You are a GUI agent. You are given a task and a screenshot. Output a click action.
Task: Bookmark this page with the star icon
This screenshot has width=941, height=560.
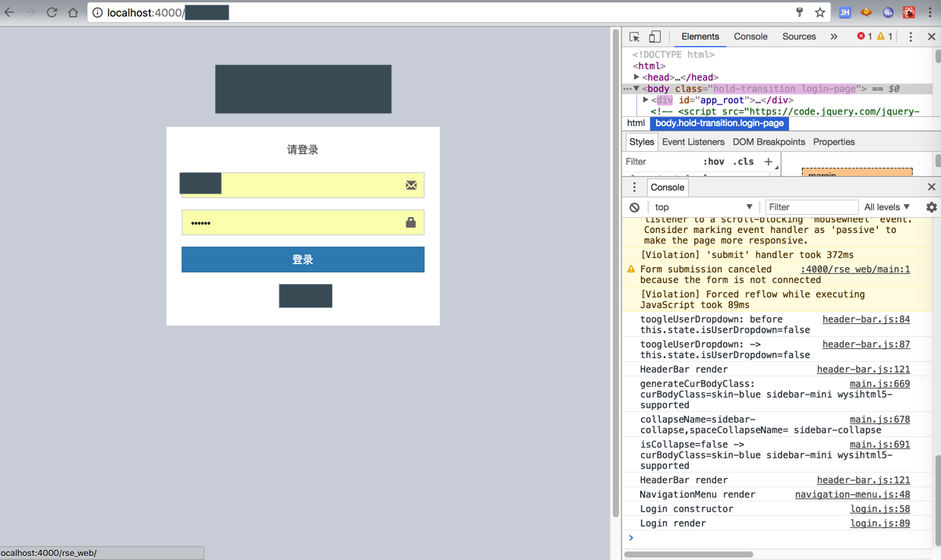click(x=820, y=12)
